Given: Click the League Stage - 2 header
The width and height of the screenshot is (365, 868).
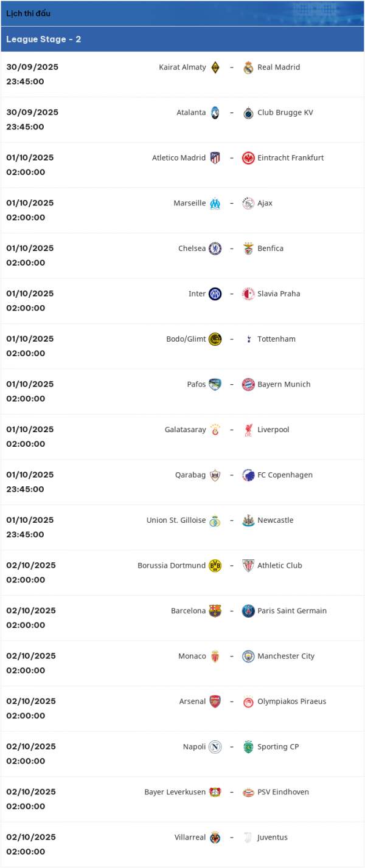Looking at the screenshot, I should (44, 40).
